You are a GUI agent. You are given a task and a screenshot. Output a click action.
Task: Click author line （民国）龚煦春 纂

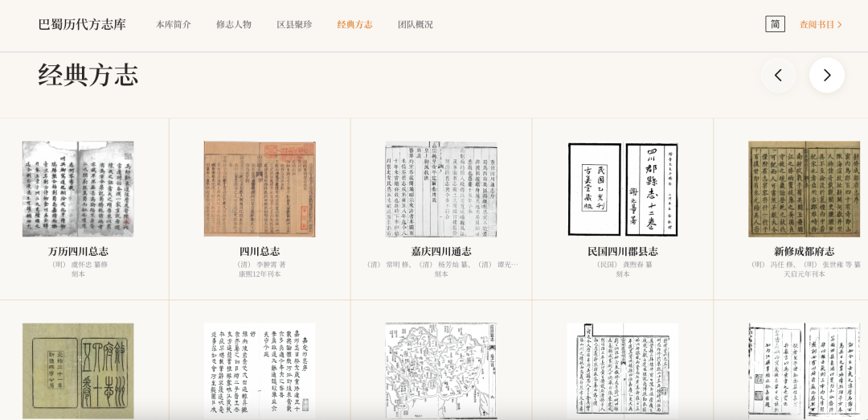click(x=623, y=265)
